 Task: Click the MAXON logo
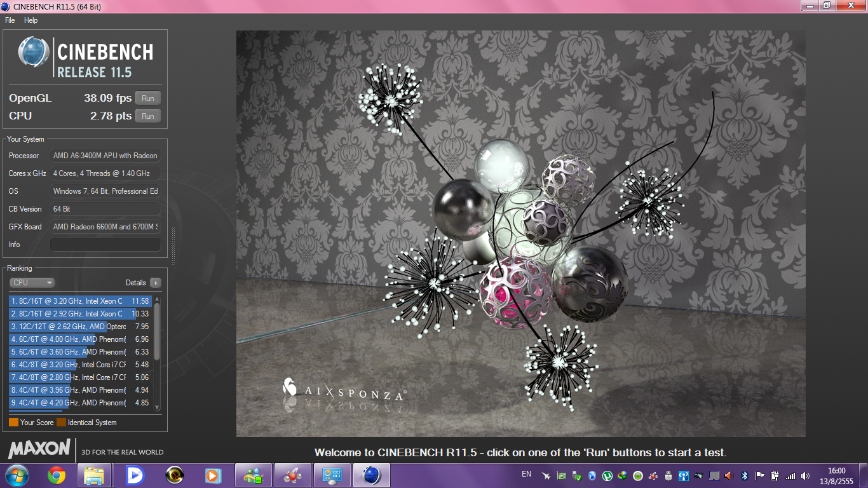39,449
